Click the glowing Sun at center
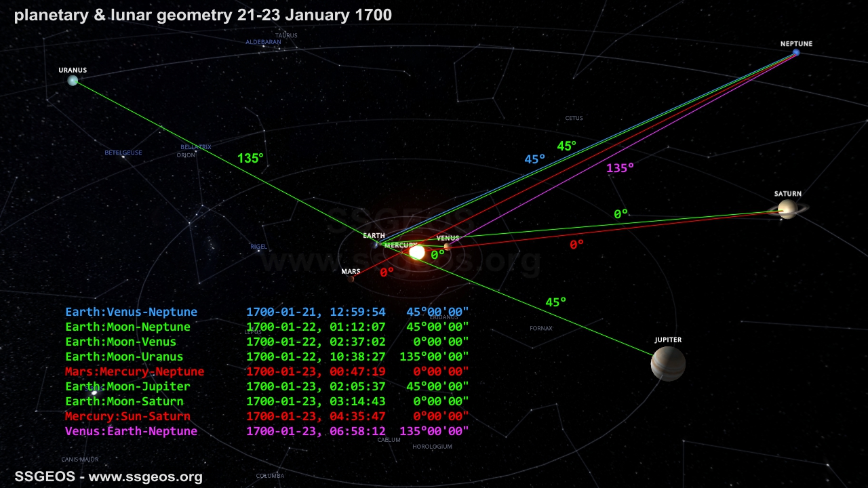The height and width of the screenshot is (488, 868). pyautogui.click(x=417, y=253)
